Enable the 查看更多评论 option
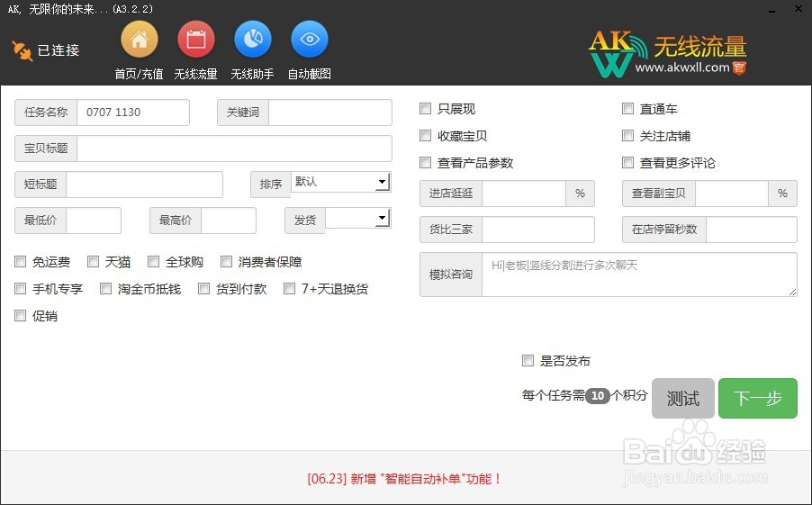This screenshot has width=812, height=505. [627, 162]
